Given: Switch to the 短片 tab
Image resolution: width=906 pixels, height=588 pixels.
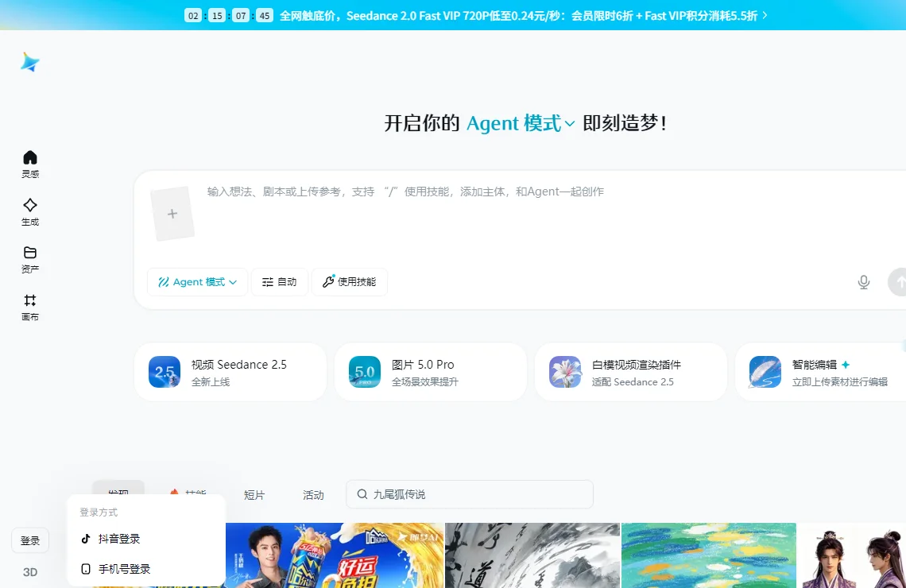Looking at the screenshot, I should [x=254, y=495].
